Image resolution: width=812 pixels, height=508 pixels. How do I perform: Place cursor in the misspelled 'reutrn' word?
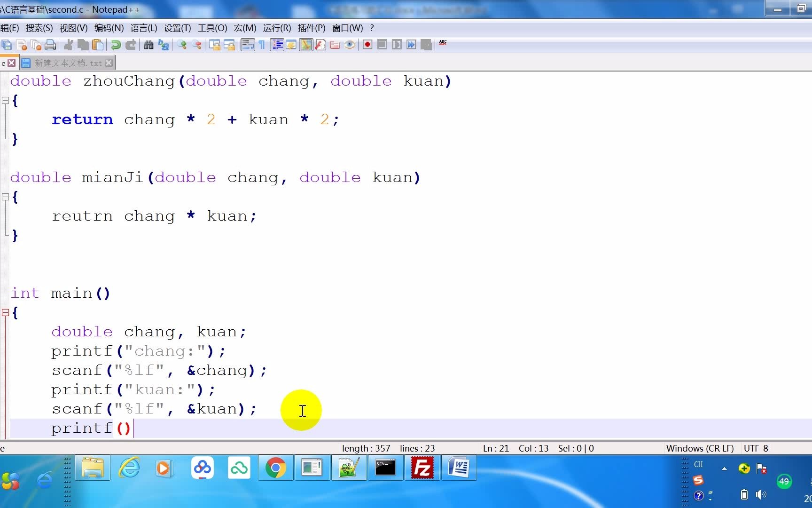pos(82,216)
